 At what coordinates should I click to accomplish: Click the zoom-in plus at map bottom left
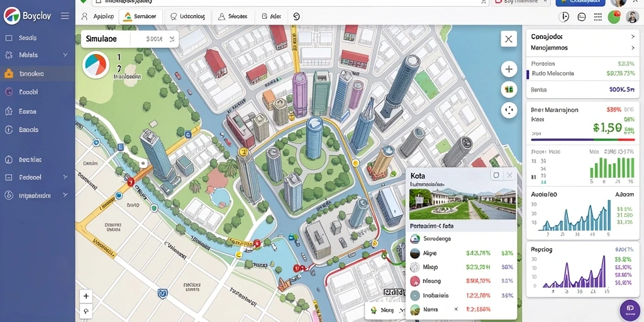pyautogui.click(x=86, y=296)
